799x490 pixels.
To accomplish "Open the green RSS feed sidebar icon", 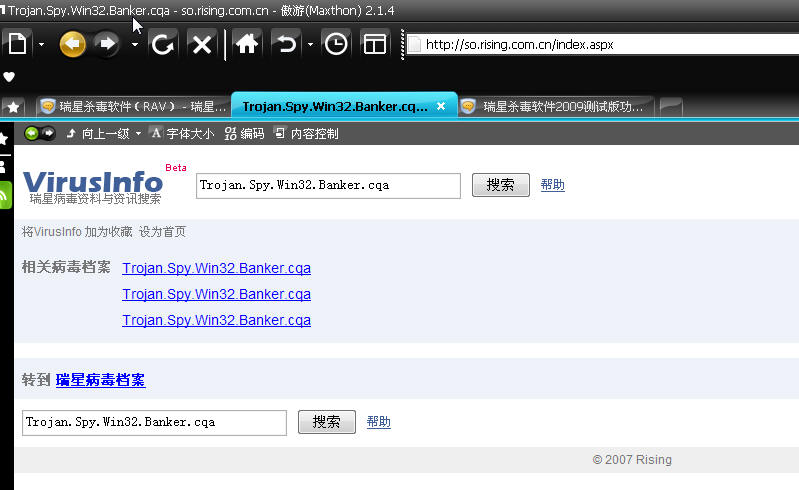I will point(5,195).
